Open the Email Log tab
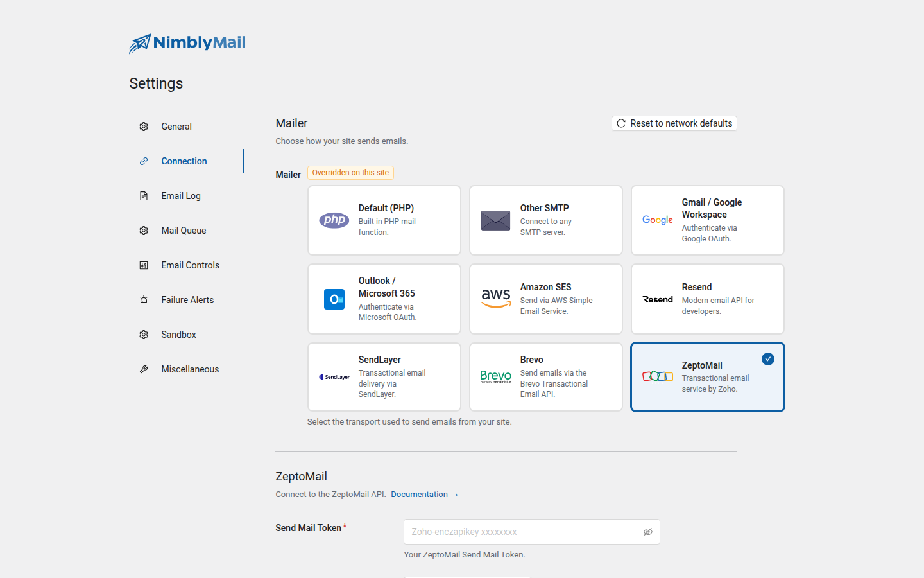Viewport: 924px width, 578px height. point(186,196)
